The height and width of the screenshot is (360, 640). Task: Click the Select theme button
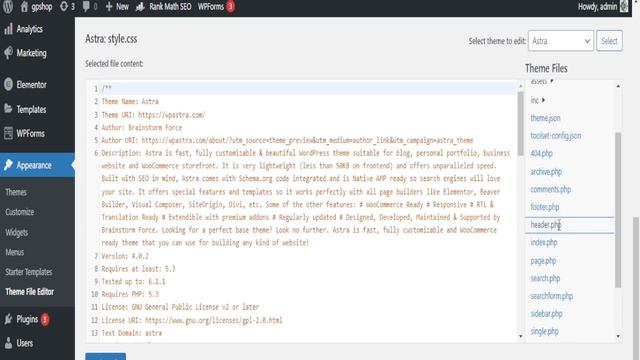609,41
